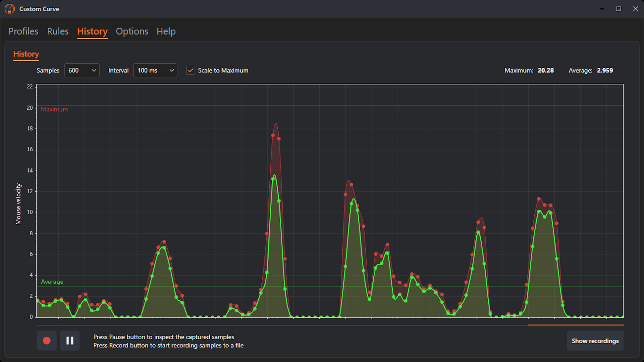
Task: Click the green Average line label
Action: pos(52,282)
